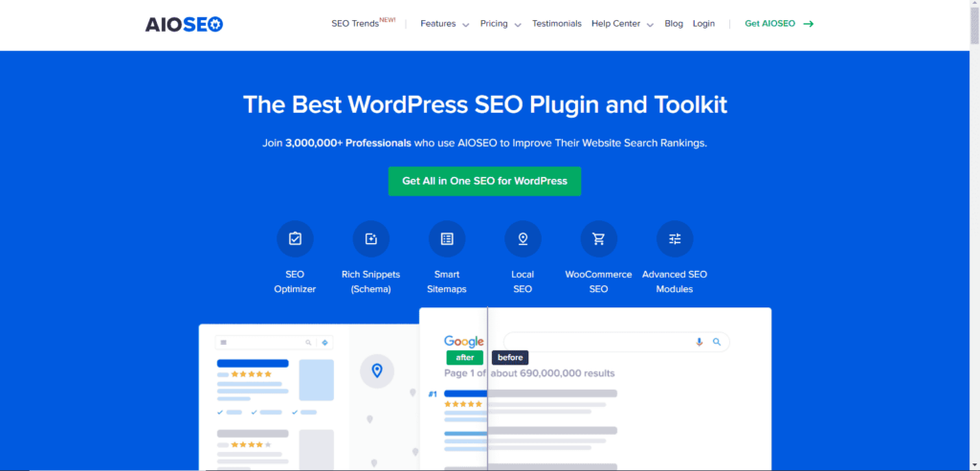Viewport: 980px width, 471px height.
Task: Expand the Help Center dropdown chevron
Action: (x=650, y=25)
